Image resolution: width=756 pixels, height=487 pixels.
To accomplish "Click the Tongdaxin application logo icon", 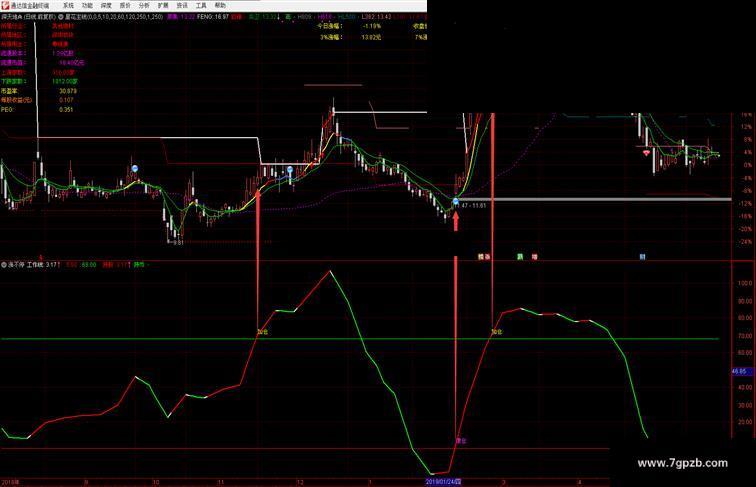I will pos(6,5).
